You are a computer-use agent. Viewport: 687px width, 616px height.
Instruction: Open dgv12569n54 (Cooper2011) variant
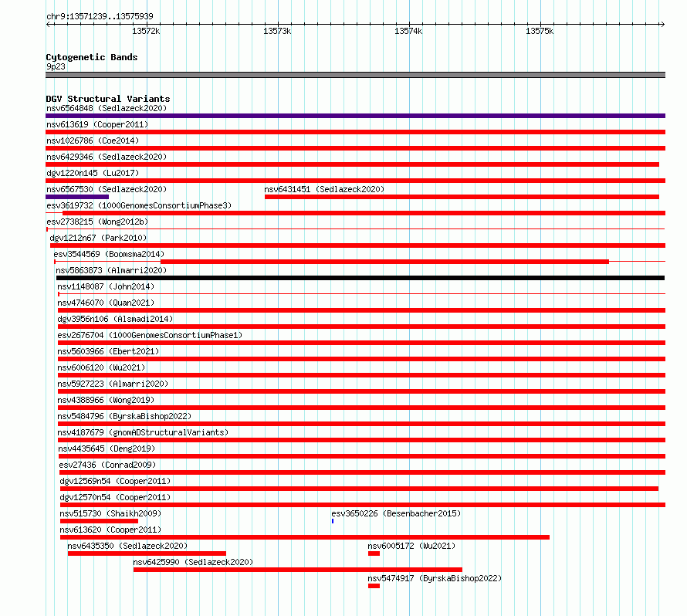coord(115,481)
